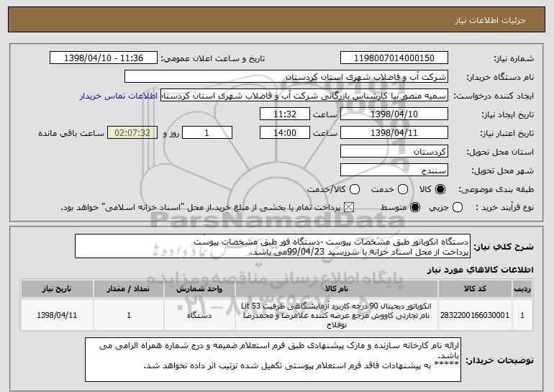Click the ردیف column header
Screen dimensions: 554x392
click(x=522, y=289)
